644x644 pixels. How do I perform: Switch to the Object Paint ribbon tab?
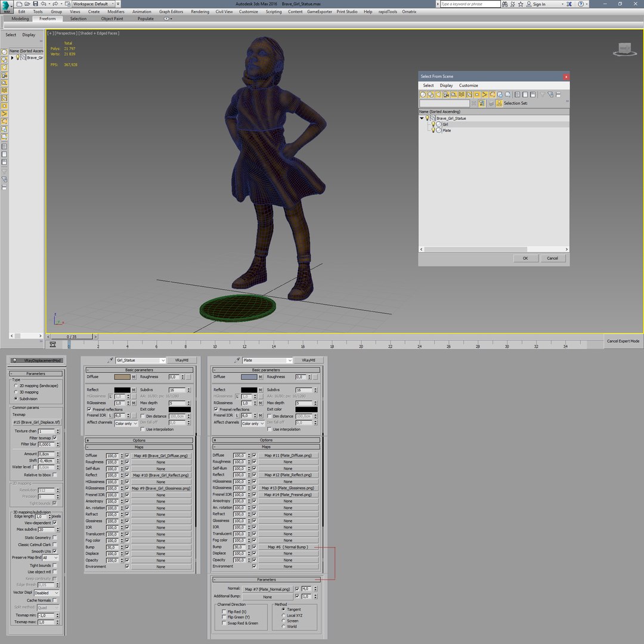tap(112, 18)
